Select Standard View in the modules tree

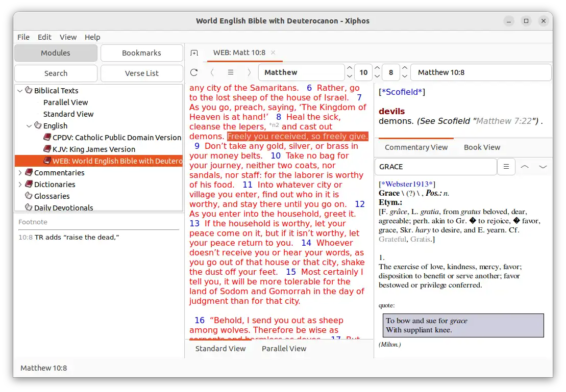(x=68, y=114)
